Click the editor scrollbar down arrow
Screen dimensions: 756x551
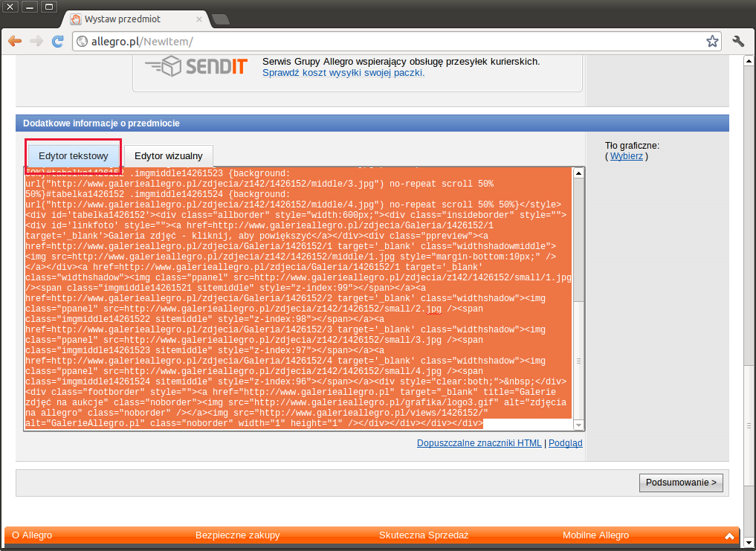(x=578, y=425)
